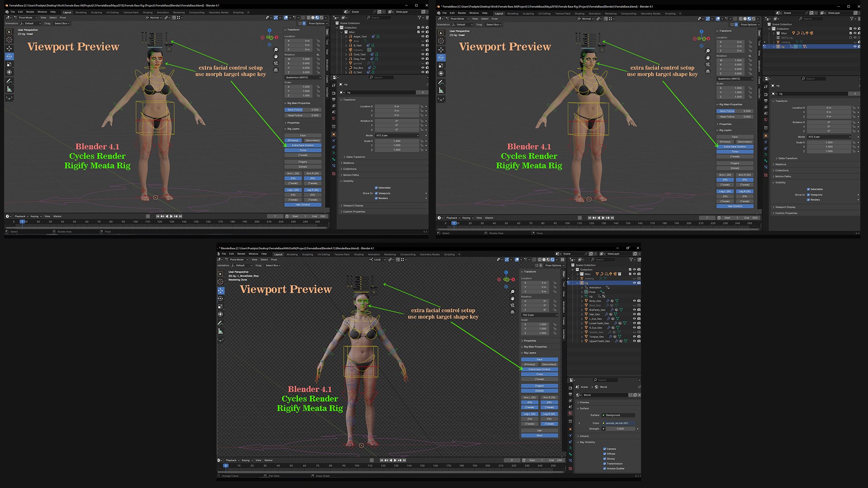Click pan hand gizmo in bottom window viewport
Image resolution: width=868 pixels, height=488 pixels.
(512, 299)
